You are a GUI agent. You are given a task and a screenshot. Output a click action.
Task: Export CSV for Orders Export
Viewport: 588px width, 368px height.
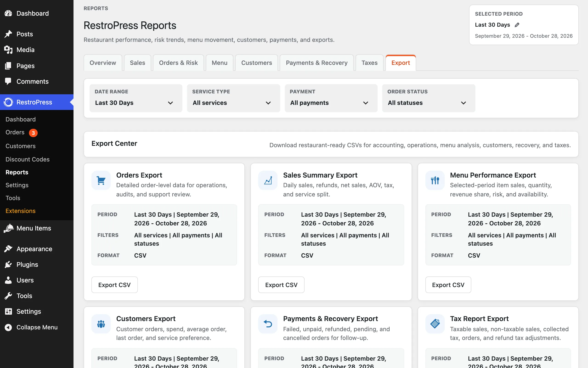click(x=114, y=285)
